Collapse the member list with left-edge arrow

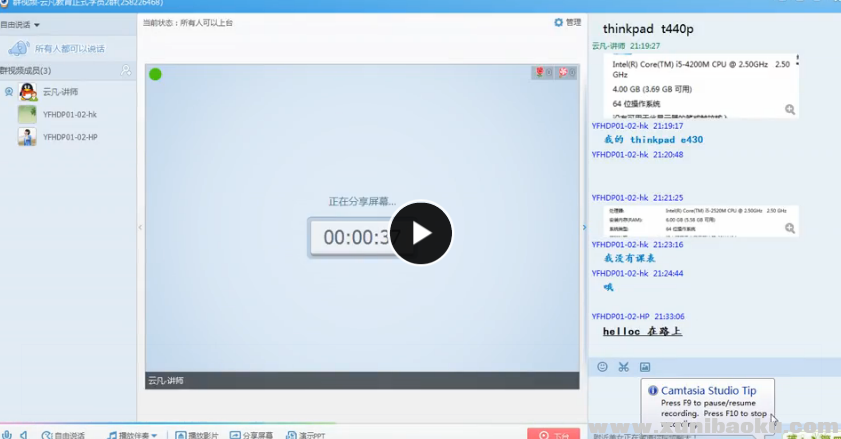coord(140,227)
